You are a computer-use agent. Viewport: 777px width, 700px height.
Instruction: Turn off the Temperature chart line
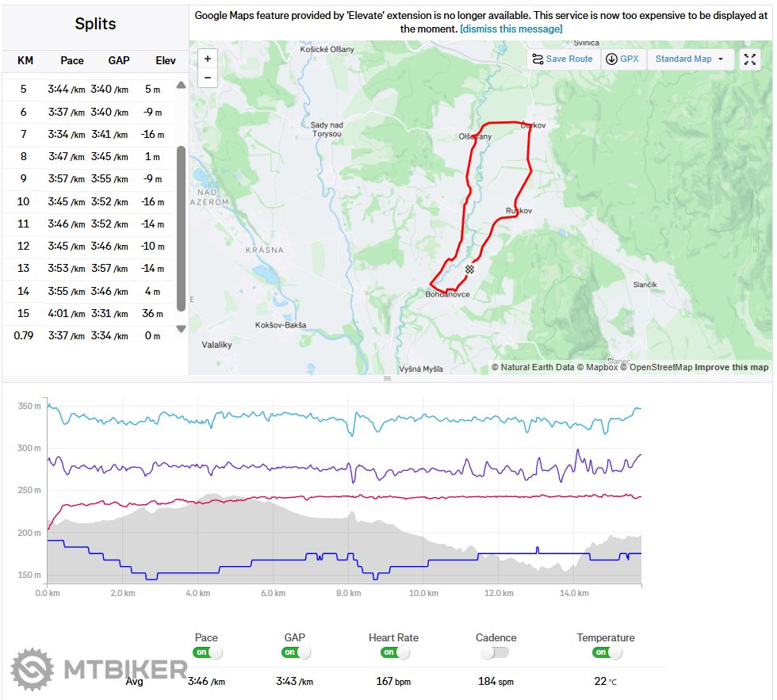pos(606,652)
